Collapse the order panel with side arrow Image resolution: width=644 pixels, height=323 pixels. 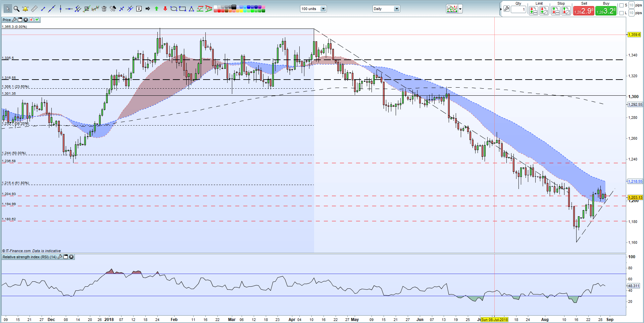pos(501,9)
